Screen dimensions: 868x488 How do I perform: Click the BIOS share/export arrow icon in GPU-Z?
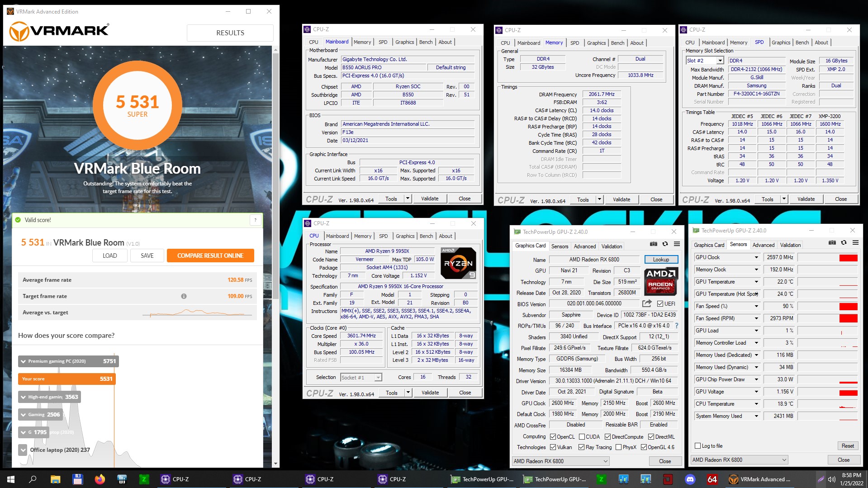tap(647, 303)
